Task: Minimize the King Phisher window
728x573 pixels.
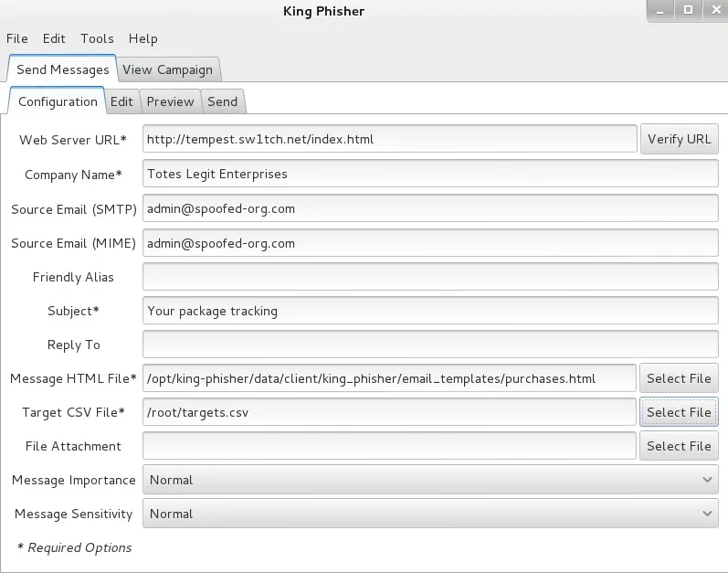Action: [660, 10]
